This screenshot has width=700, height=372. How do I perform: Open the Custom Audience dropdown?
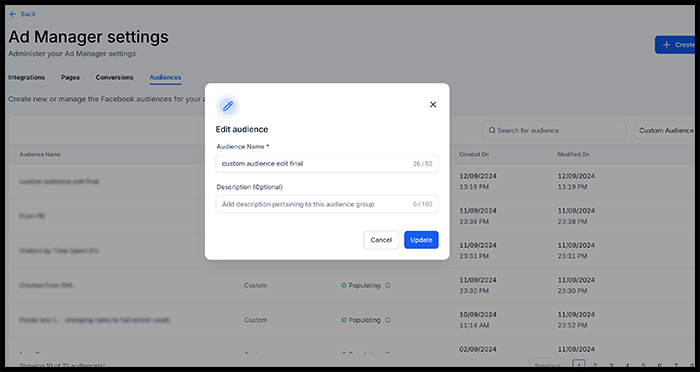pyautogui.click(x=664, y=130)
